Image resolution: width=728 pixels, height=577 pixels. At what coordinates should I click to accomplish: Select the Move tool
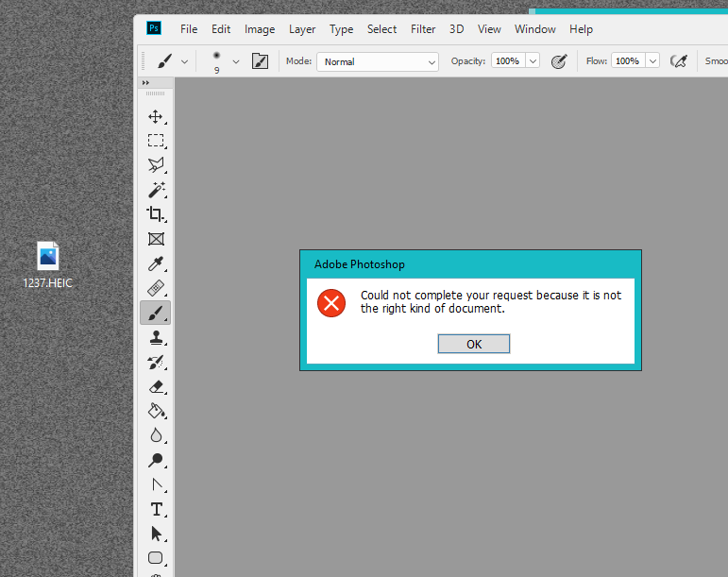pyautogui.click(x=156, y=116)
